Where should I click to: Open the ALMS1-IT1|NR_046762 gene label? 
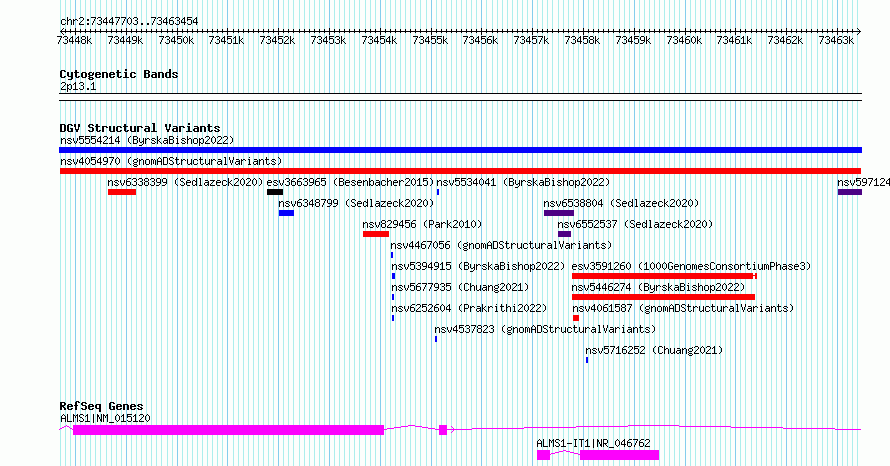point(593,443)
